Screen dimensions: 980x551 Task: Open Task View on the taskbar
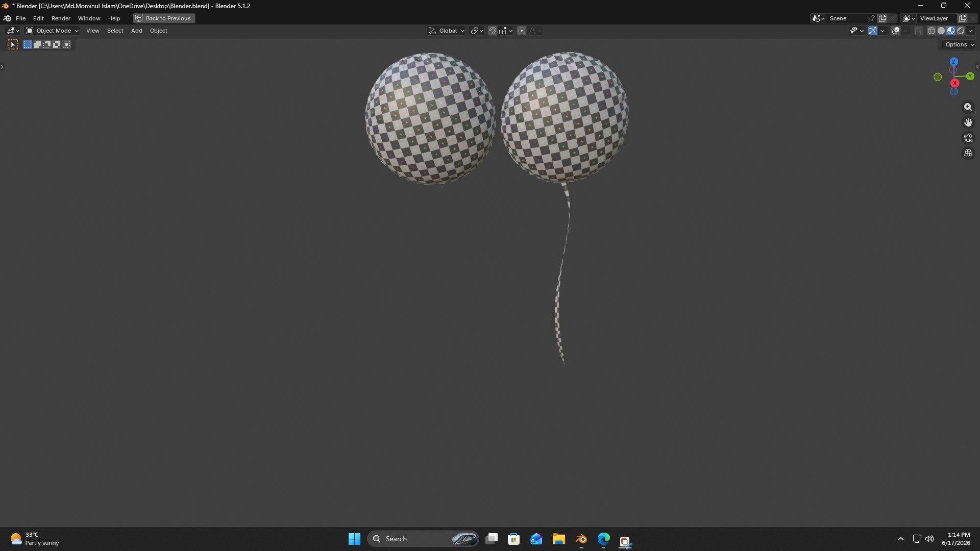pyautogui.click(x=492, y=539)
